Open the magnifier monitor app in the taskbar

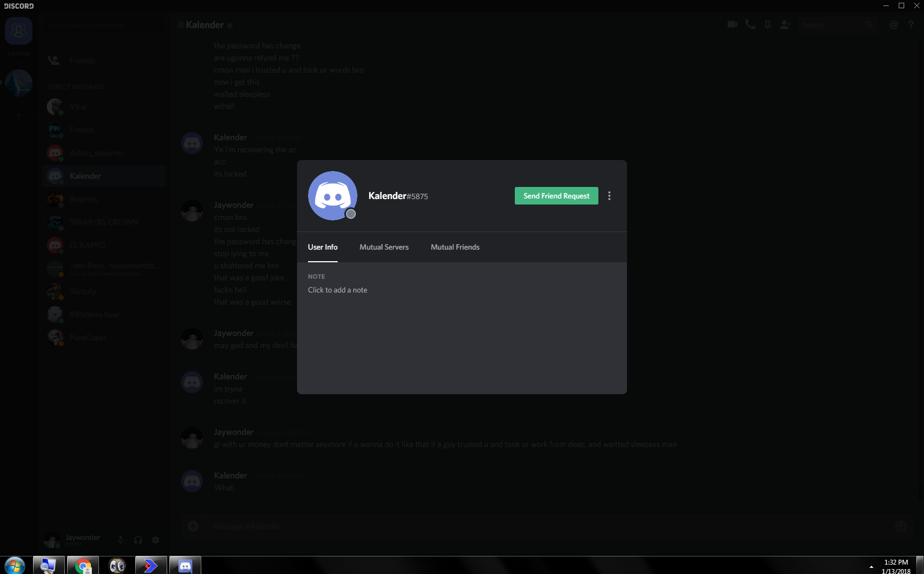48,565
